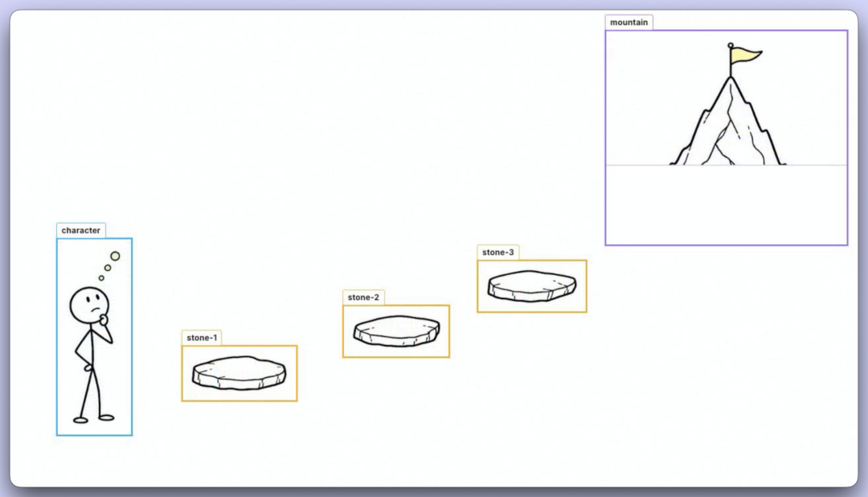
Task: Click the "mountain" label tag
Action: click(x=628, y=23)
